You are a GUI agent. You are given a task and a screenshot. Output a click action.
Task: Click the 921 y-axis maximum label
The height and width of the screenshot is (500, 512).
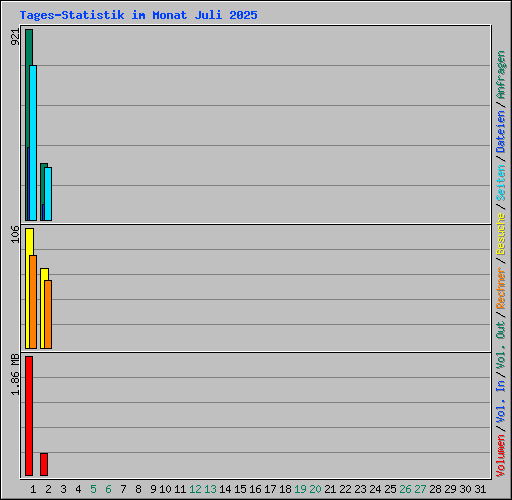[15, 37]
